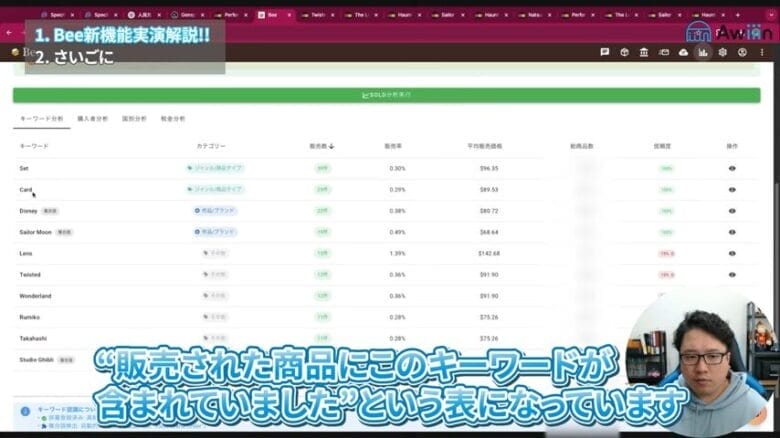
Task: Click the red confidence badge in Lens row
Action: pyautogui.click(x=667, y=253)
